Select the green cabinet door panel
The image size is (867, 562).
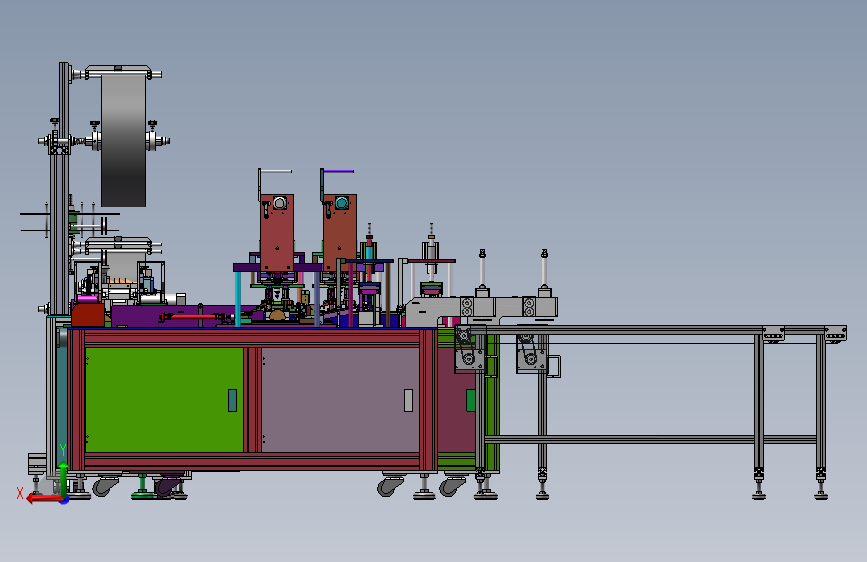164,400
